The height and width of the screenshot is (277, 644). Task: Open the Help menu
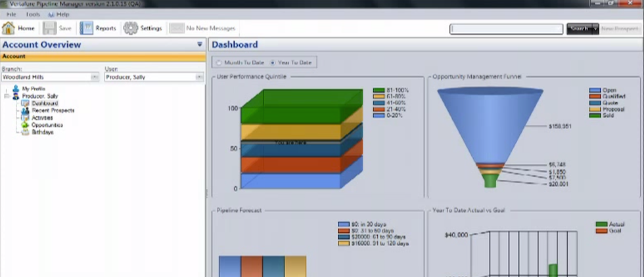(63, 14)
